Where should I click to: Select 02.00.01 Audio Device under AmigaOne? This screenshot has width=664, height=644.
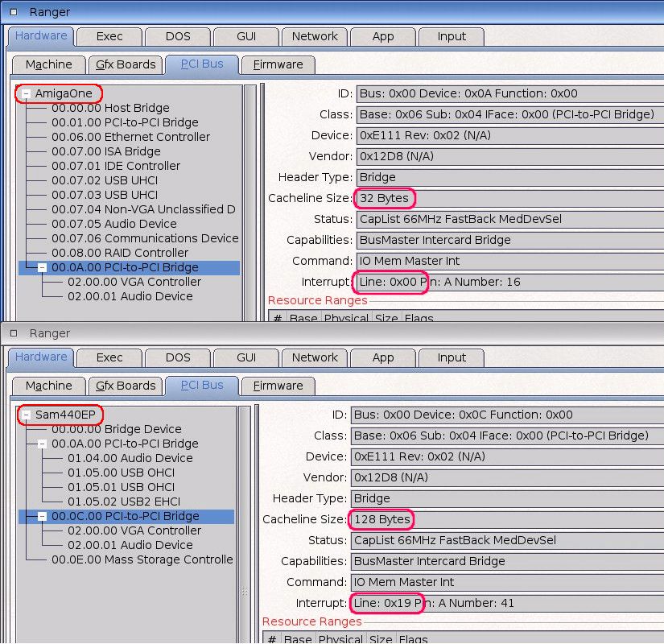130,296
